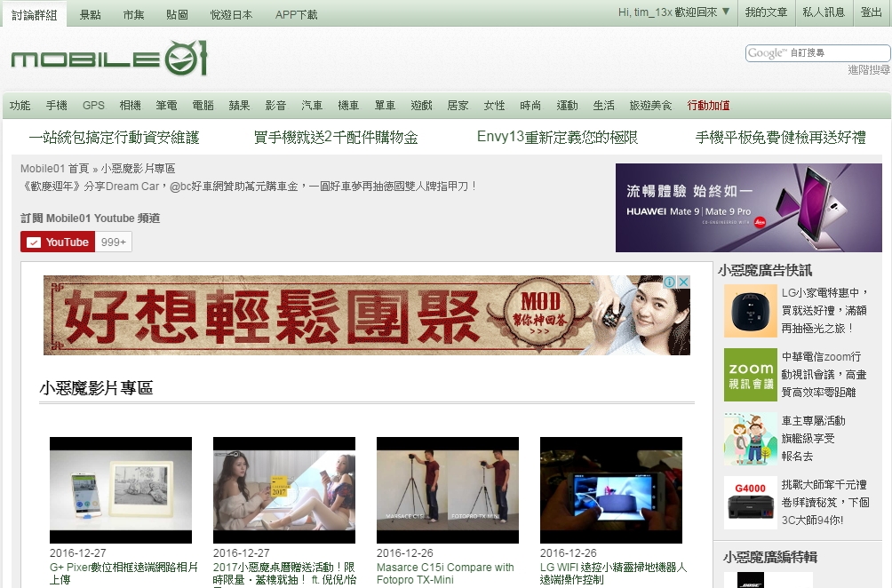
Task: Select the APP下載 tab
Action: [297, 15]
